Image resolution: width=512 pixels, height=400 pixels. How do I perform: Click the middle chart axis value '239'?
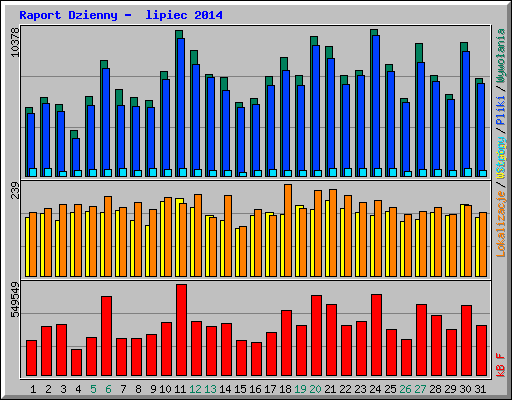(15, 190)
